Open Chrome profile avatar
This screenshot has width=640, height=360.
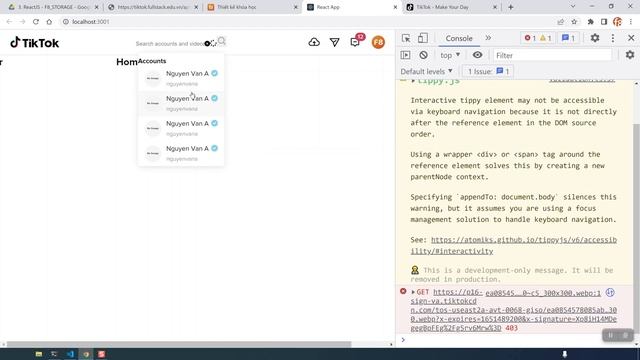(618, 22)
